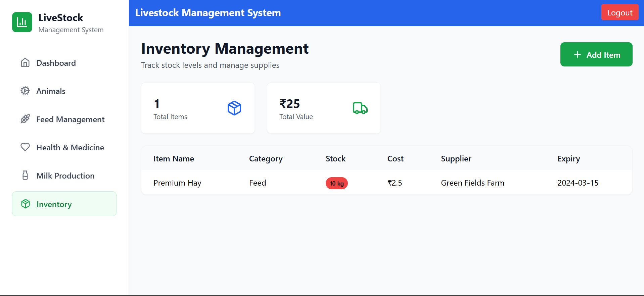The width and height of the screenshot is (644, 296).
Task: Click the LiveStock brand name in sidebar
Action: (61, 17)
